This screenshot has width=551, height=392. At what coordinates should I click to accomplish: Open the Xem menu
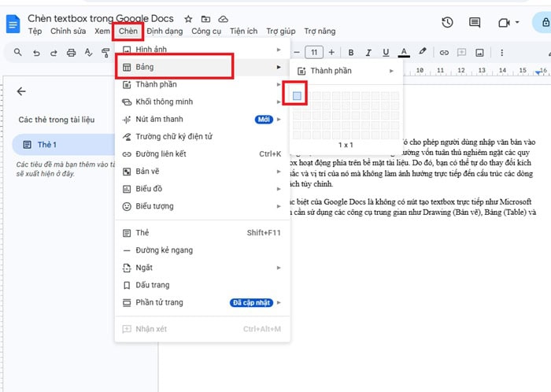102,31
